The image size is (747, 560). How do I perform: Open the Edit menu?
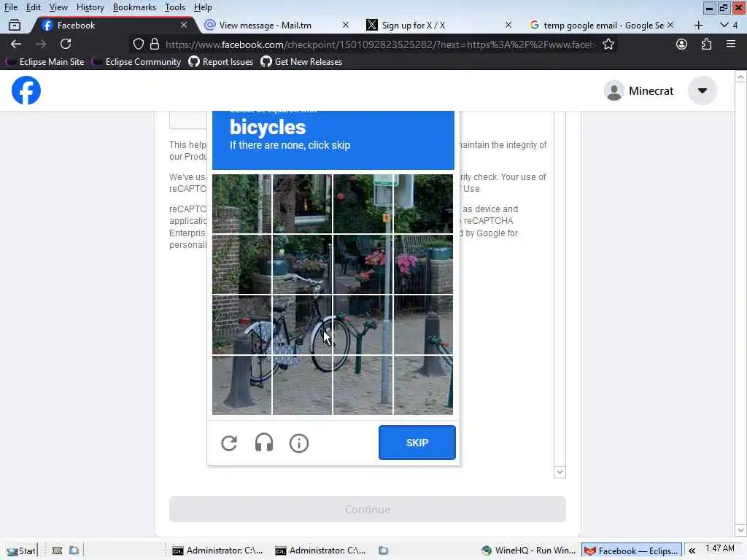pyautogui.click(x=33, y=7)
